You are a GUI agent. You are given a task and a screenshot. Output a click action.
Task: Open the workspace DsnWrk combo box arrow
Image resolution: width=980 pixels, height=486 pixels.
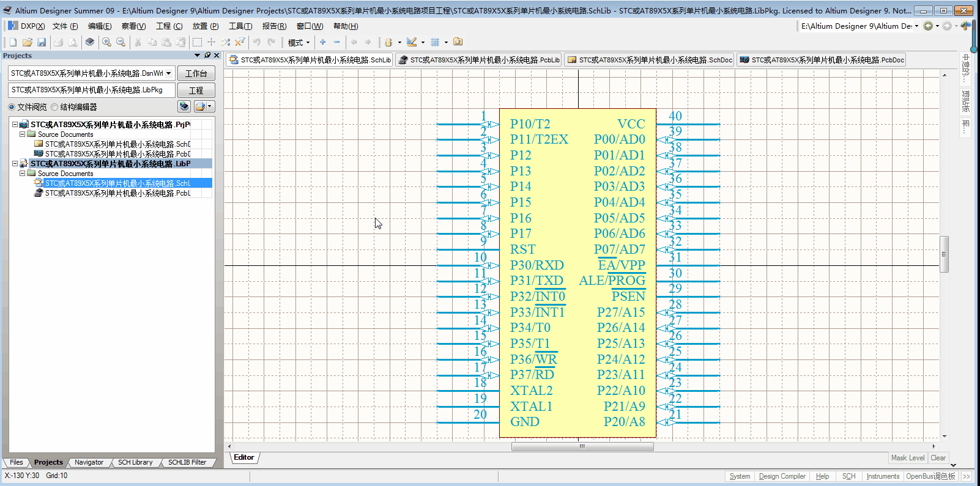tap(169, 73)
